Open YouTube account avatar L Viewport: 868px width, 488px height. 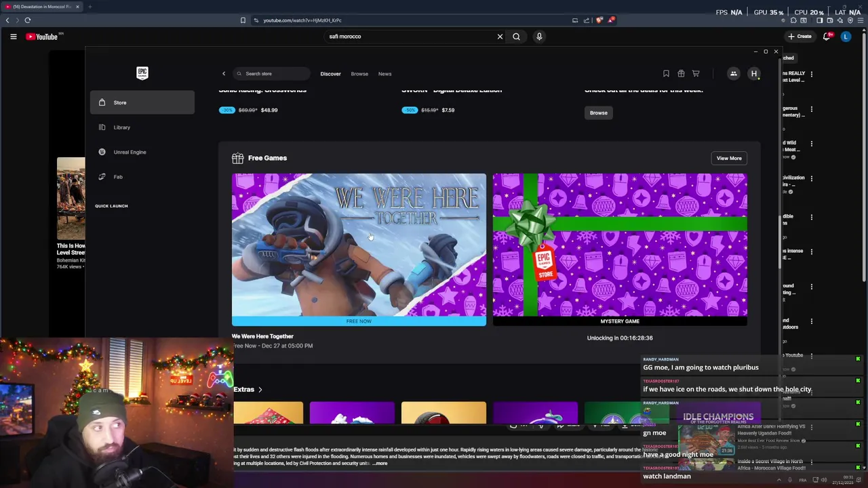point(846,37)
